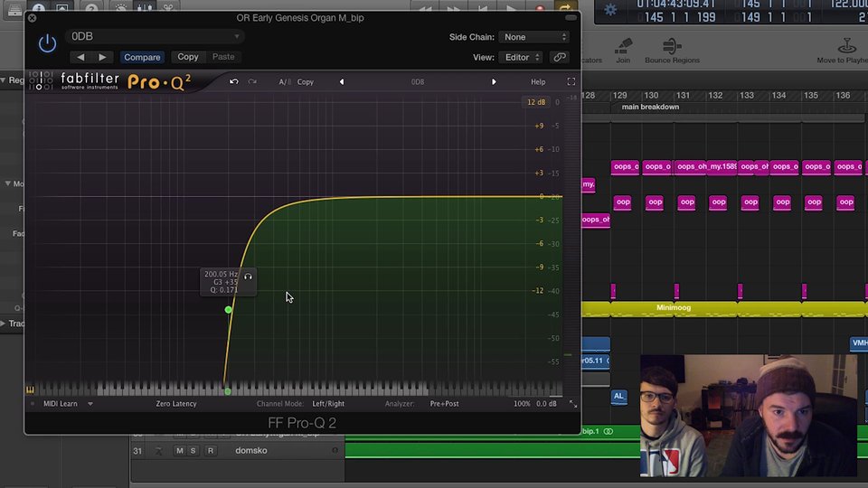The image size is (868, 488).
Task: Click the Smart Controls dial icon
Action: (x=120, y=8)
